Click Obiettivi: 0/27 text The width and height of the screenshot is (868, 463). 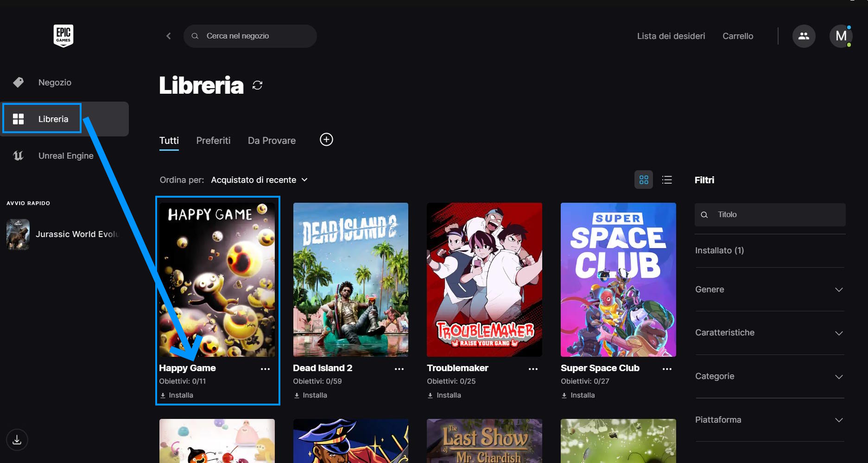point(585,381)
